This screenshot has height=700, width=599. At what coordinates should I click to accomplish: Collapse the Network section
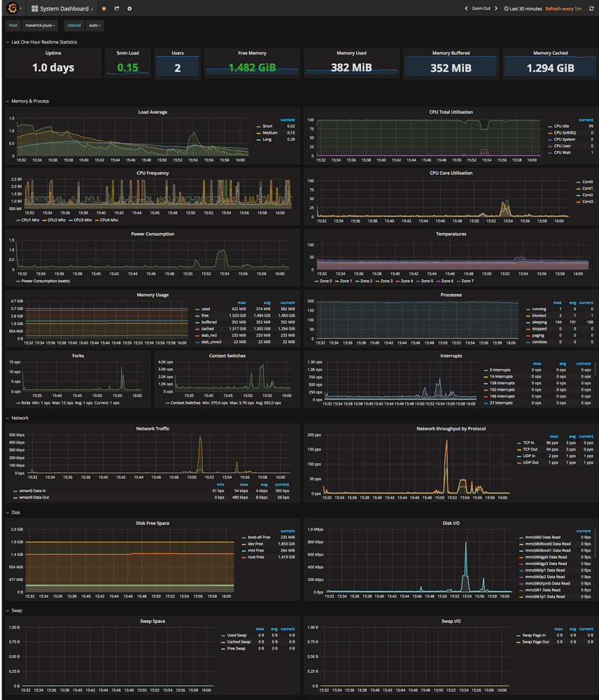(x=19, y=417)
